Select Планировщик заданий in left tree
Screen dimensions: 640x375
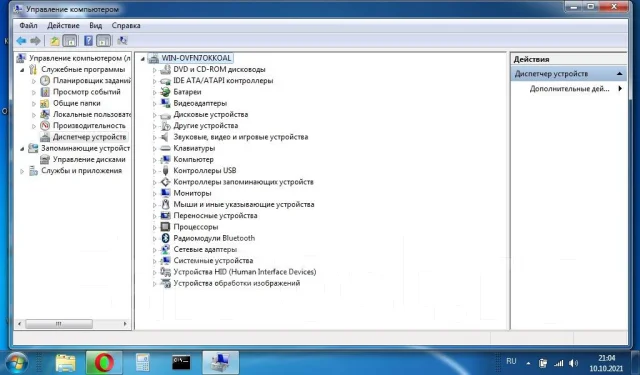pos(92,80)
